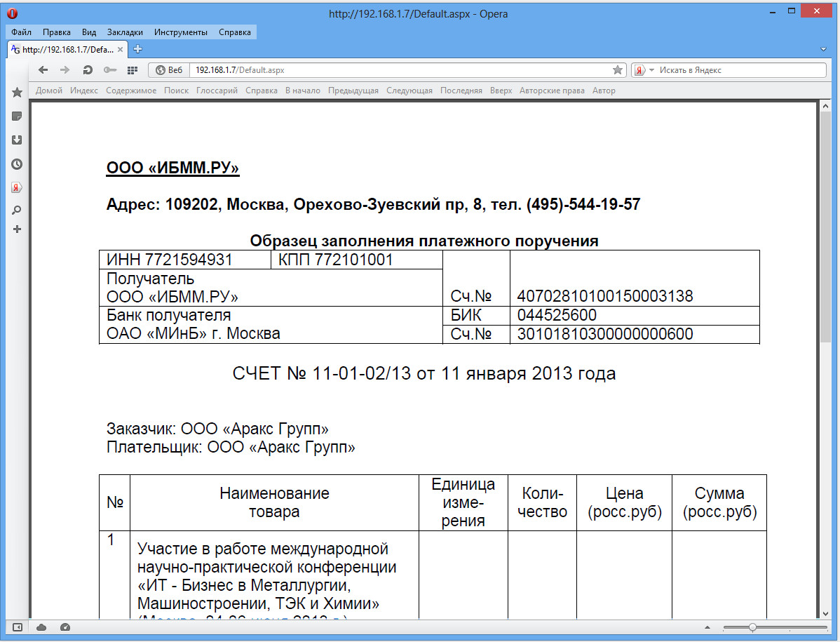Viewport: 840px width, 642px height.
Task: Add a panel with the sidebar plus
Action: tap(17, 229)
